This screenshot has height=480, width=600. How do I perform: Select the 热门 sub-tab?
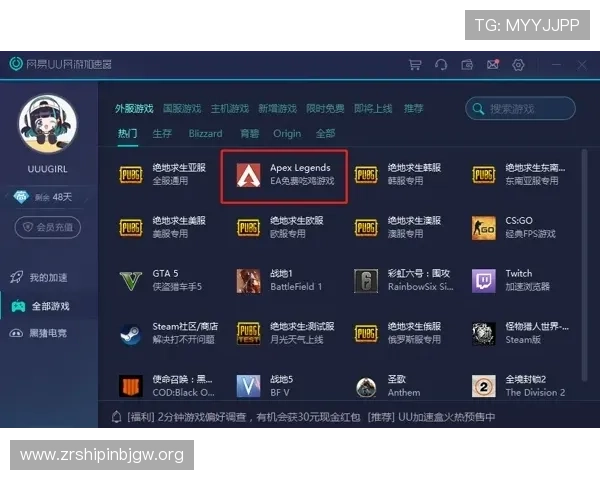click(127, 134)
